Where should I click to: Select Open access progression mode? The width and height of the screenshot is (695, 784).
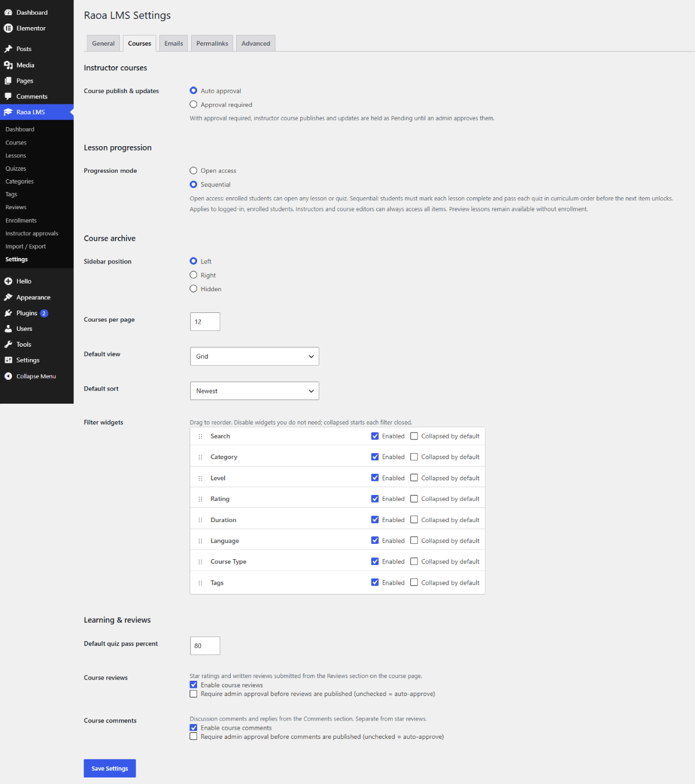tap(193, 171)
